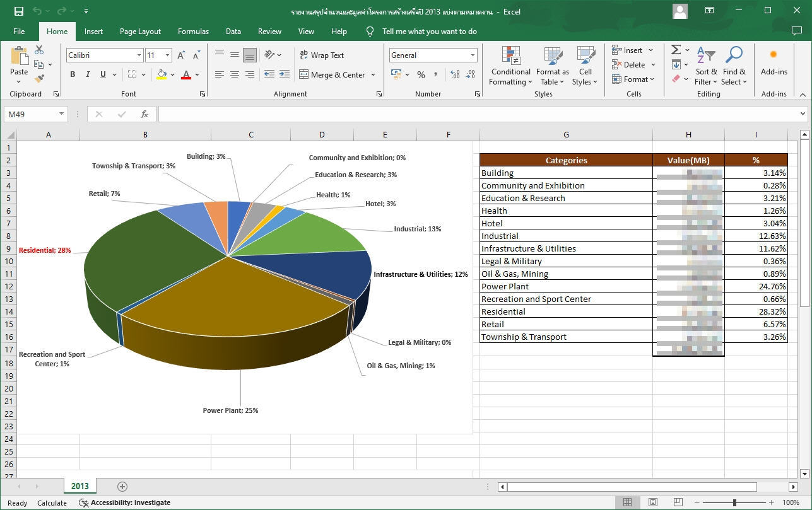Click Accessibility: Investigate in status bar

(x=124, y=502)
